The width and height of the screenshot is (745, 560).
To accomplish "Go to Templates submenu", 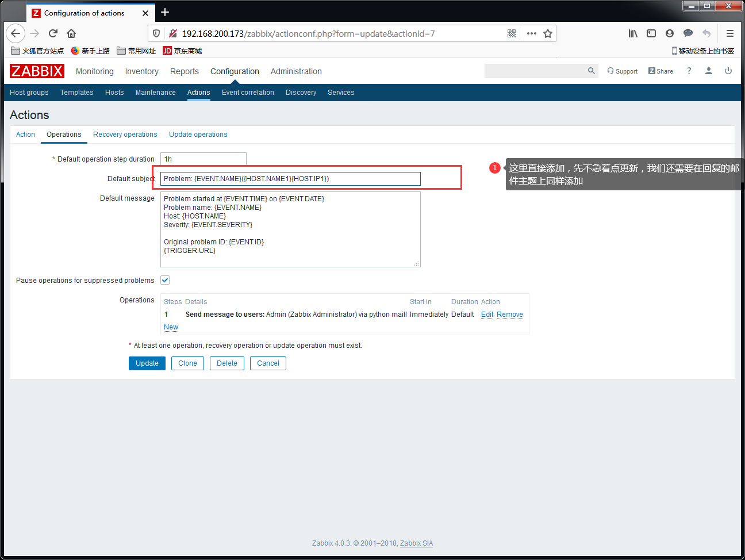I will point(77,93).
